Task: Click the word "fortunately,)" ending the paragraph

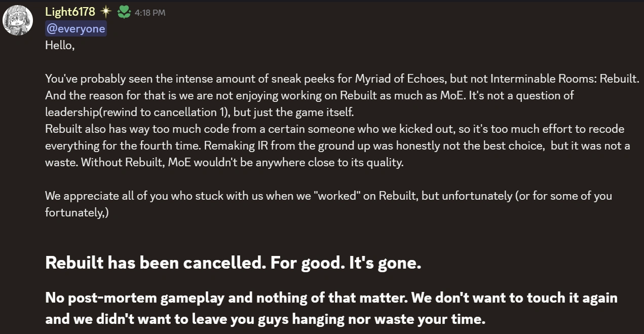Action: [77, 212]
